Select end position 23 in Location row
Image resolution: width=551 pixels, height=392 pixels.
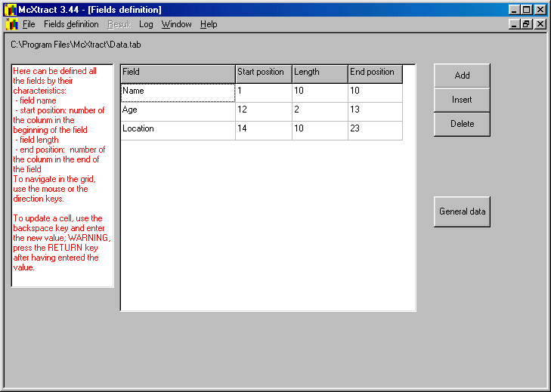(376, 131)
